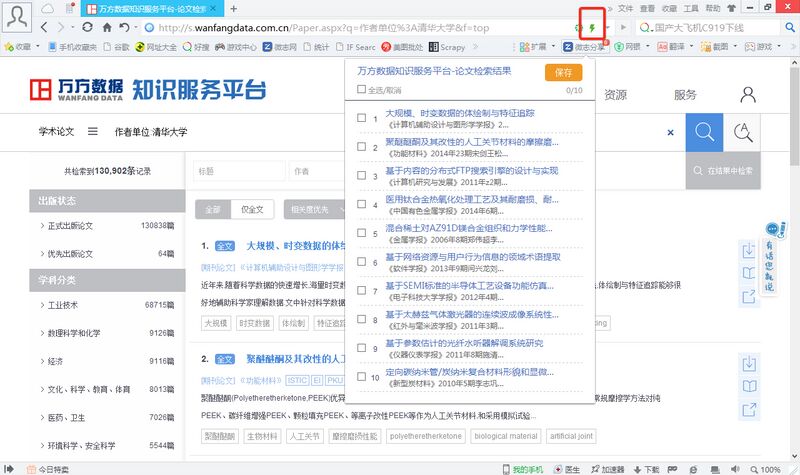Click blue magnifier search button on Wanfang
The image size is (800, 475).
click(x=704, y=132)
